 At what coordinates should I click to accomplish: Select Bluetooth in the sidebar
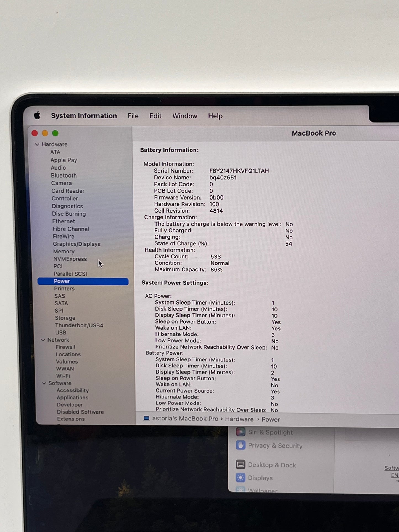coord(64,175)
